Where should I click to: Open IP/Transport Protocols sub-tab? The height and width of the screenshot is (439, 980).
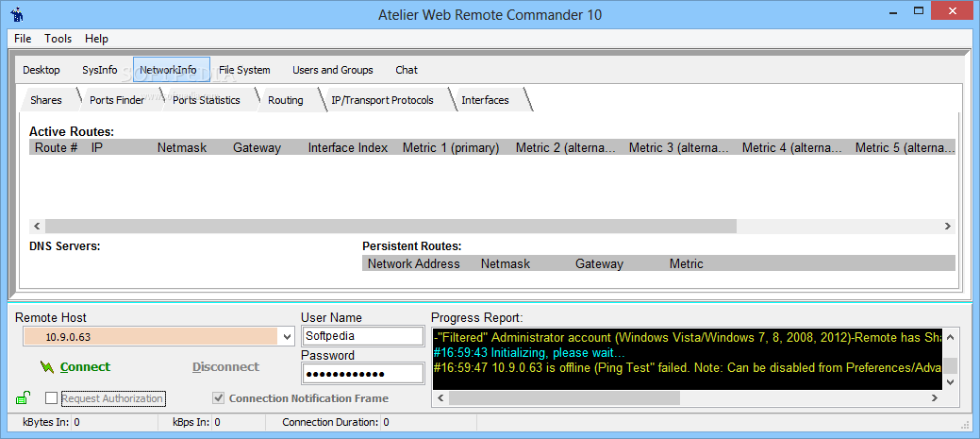pyautogui.click(x=383, y=100)
